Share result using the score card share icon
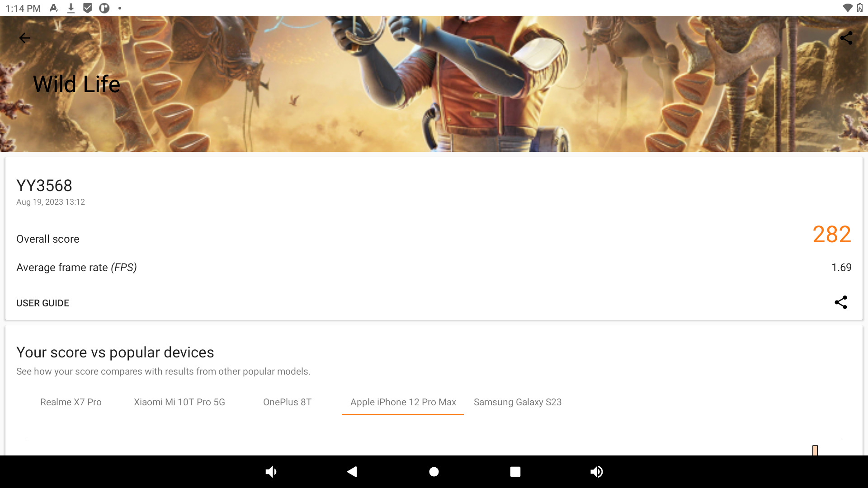Image resolution: width=868 pixels, height=488 pixels. point(840,302)
